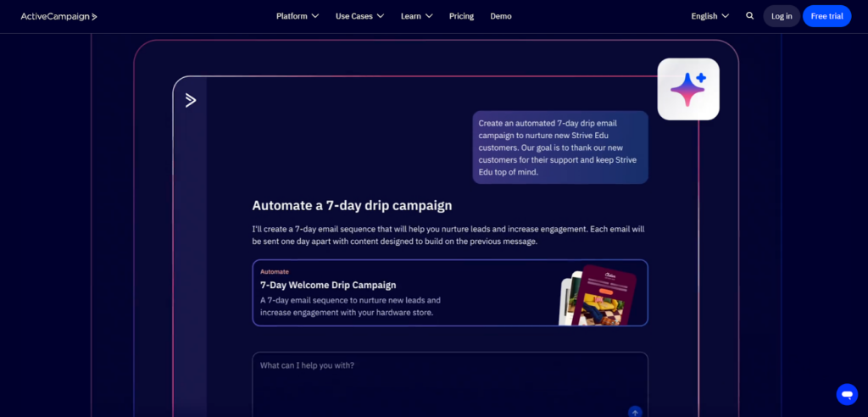The height and width of the screenshot is (417, 868).
Task: Click the AI sparkle star icon
Action: [x=688, y=89]
